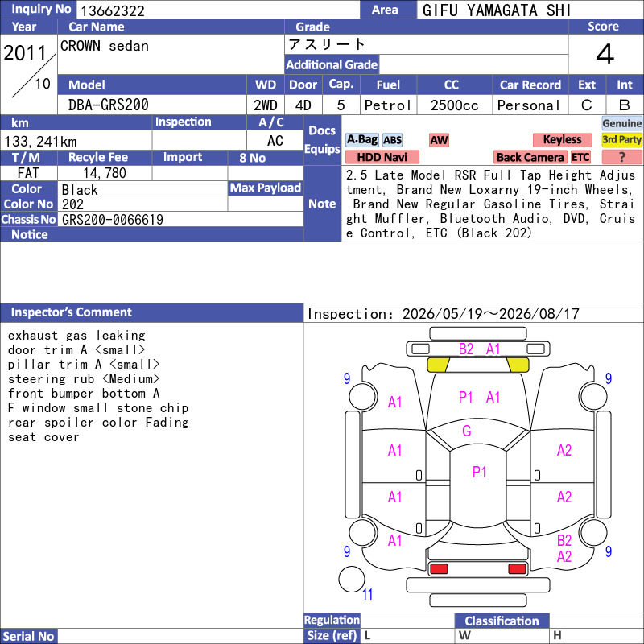Image resolution: width=644 pixels, height=644 pixels.
Task: Click the Classification header
Action: [x=502, y=621]
